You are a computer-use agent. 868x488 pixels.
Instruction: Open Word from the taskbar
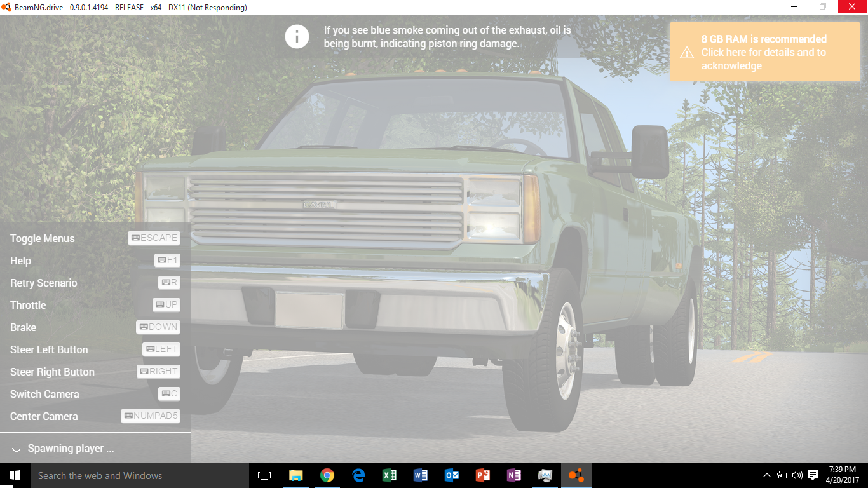pyautogui.click(x=421, y=475)
